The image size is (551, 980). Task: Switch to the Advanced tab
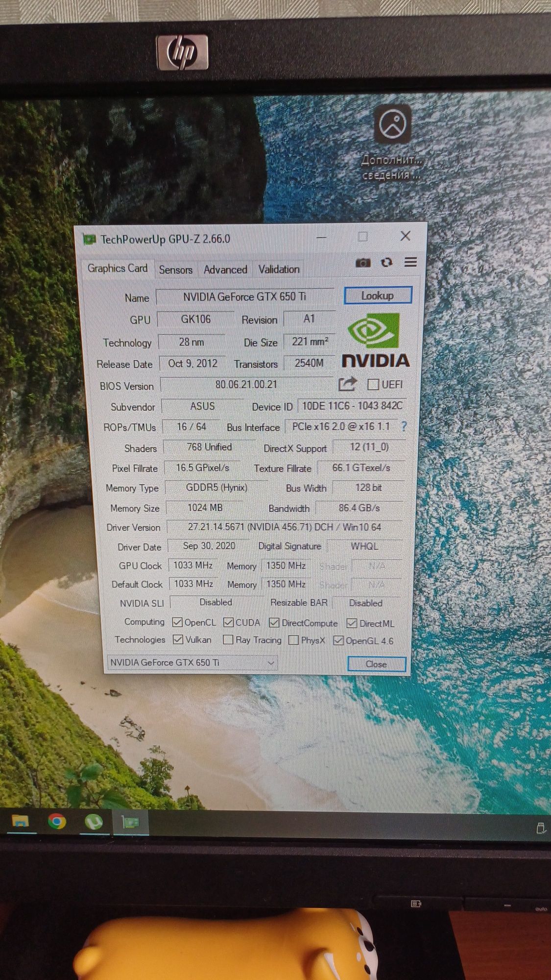click(225, 269)
